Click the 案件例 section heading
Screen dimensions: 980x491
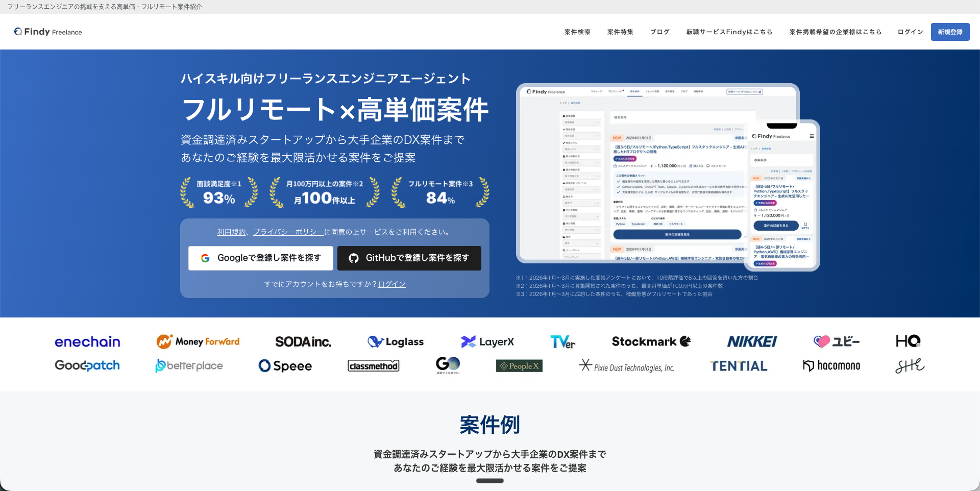[x=490, y=425]
